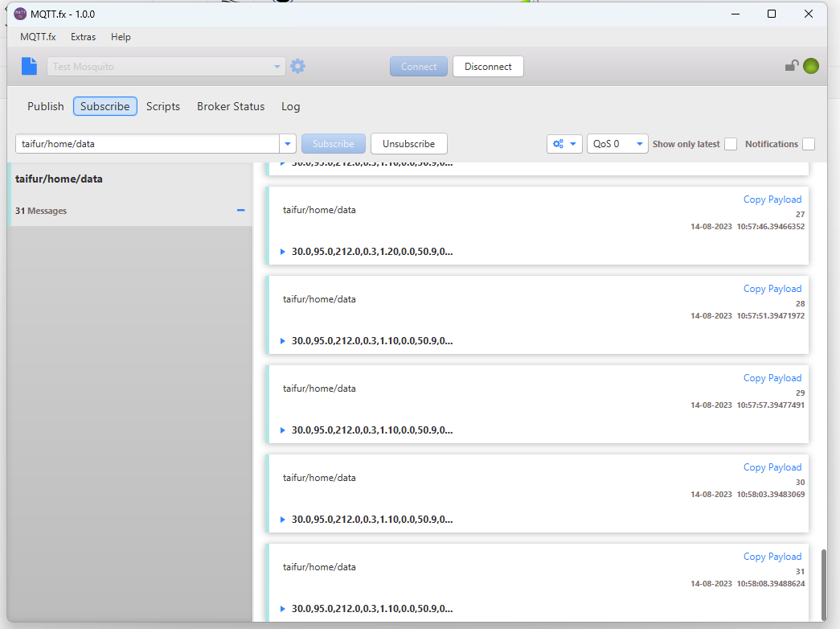Click the Unsubscribe button
Image resolution: width=840 pixels, height=629 pixels.
(408, 143)
